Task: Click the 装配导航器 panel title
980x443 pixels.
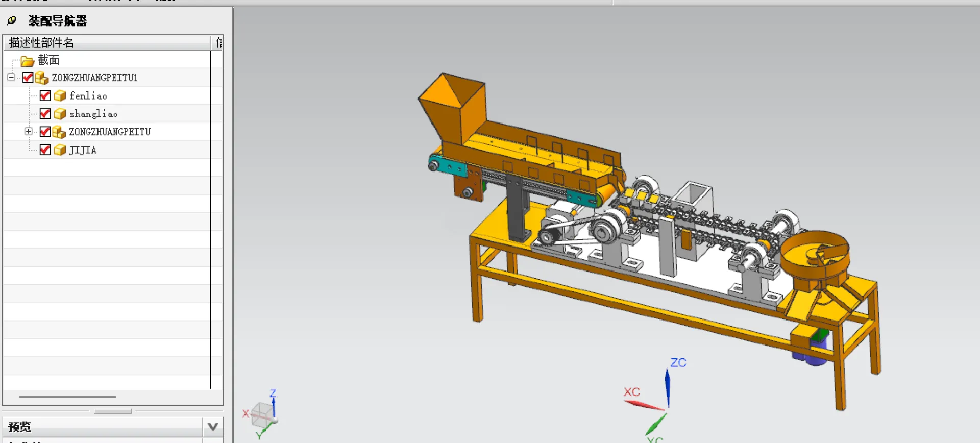Action: [x=58, y=21]
